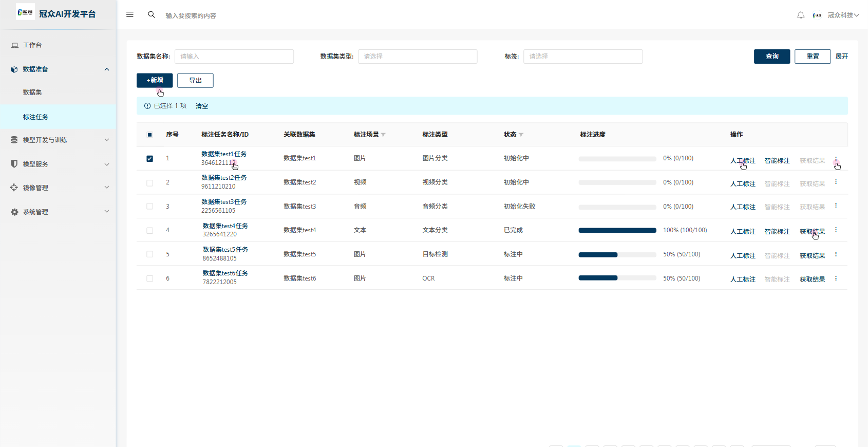
Task: Click the hamburger menu collapse icon
Action: [x=130, y=15]
